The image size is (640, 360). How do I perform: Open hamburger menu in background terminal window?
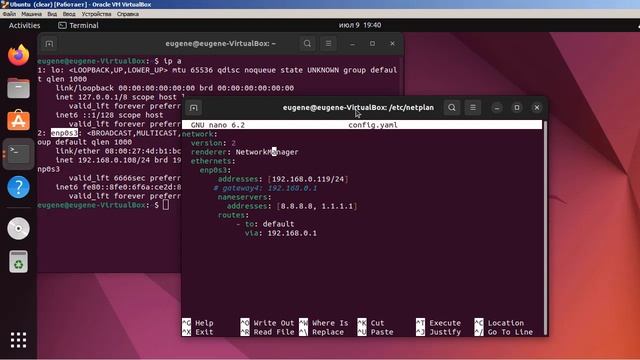(328, 44)
